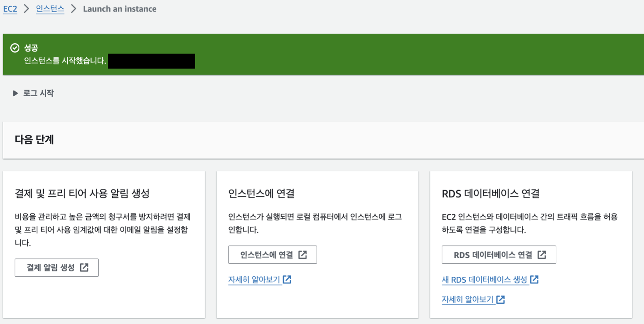Image resolution: width=644 pixels, height=324 pixels.
Task: Open 새 RDS 데이터베이스 생성 link
Action: [x=484, y=279]
